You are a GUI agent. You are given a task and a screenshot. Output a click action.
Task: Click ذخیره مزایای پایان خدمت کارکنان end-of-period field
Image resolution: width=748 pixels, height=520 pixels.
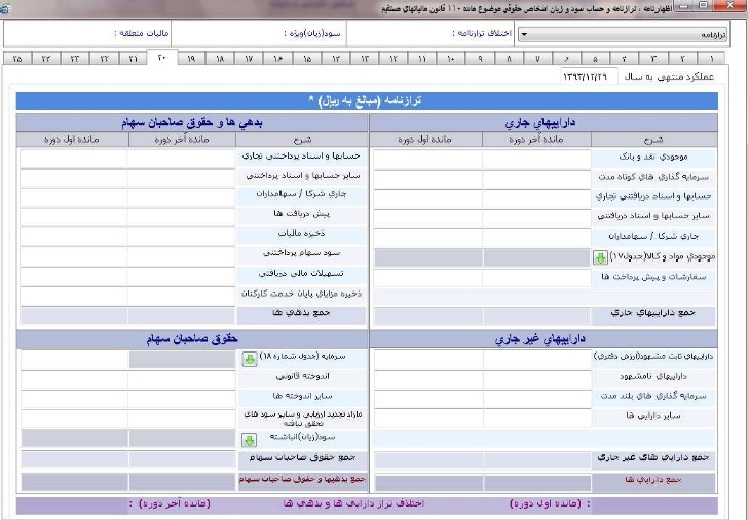181,296
